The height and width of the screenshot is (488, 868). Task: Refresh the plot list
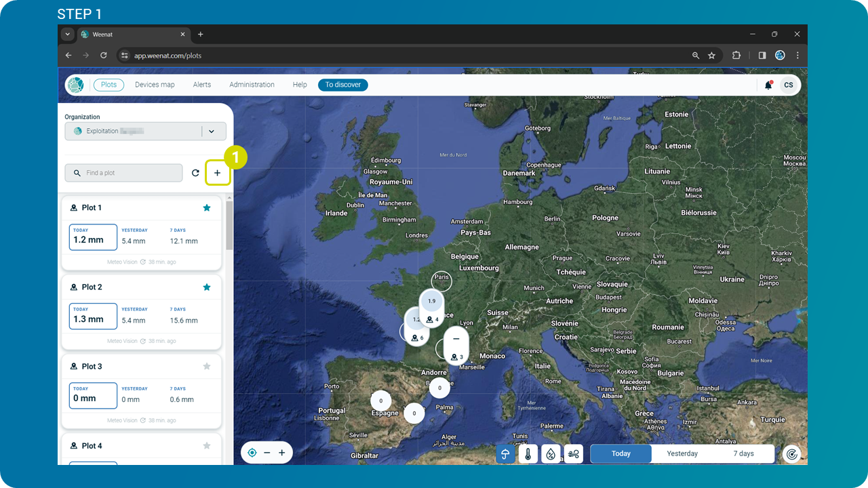195,174
